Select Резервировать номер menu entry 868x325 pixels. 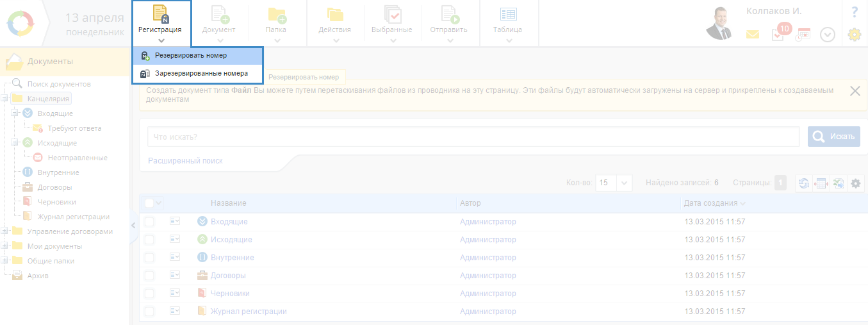tap(190, 56)
